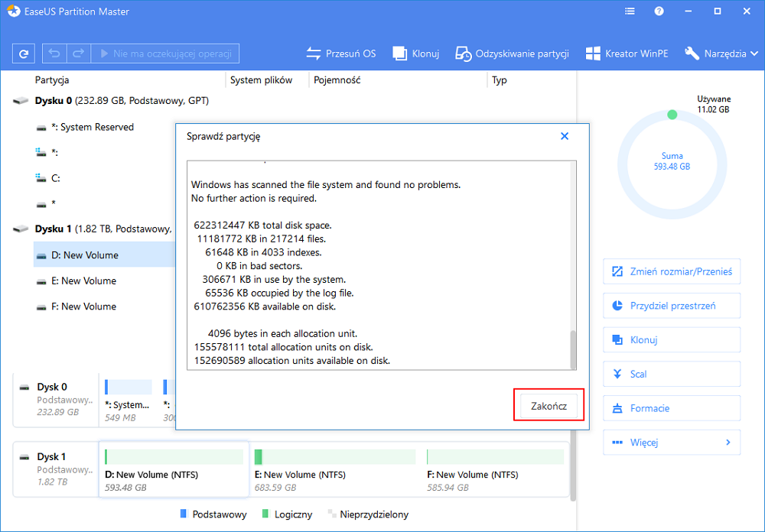Expand the Więcej options
This screenshot has height=532, width=765.
click(672, 443)
